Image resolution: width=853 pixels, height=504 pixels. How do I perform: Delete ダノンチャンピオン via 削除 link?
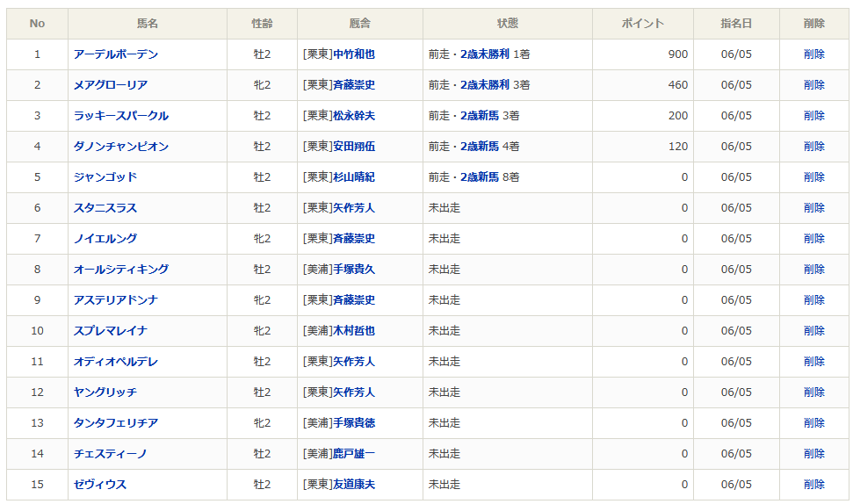(x=814, y=147)
